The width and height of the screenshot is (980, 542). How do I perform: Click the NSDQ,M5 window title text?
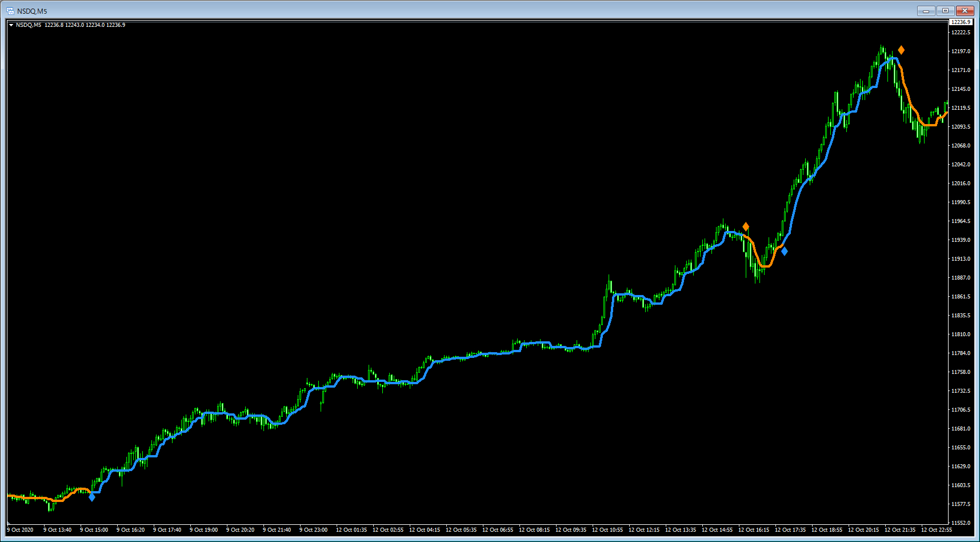32,11
